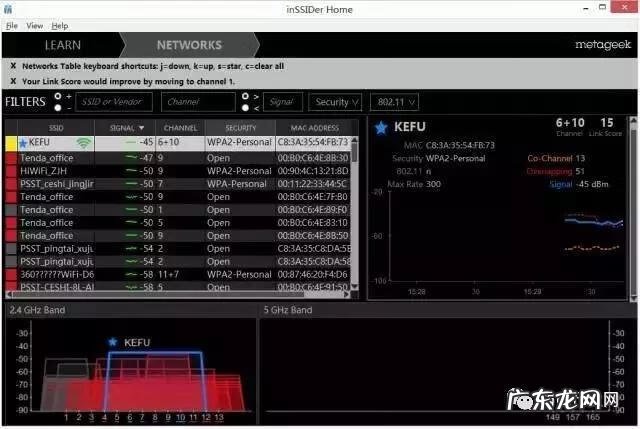Sort by the MAC ADDRESS column header
Viewport: 640px width, 429px height.
click(314, 128)
